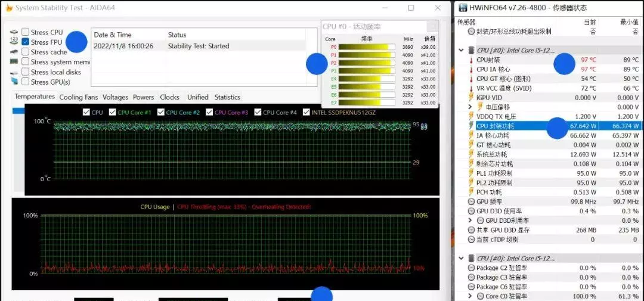This screenshot has height=301, width=644.
Task: Click the lightning icon next to VDDQ TX 电压
Action: pos(472,117)
